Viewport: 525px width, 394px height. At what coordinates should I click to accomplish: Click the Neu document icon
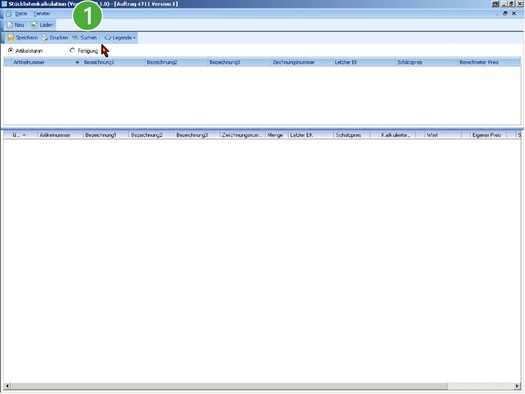[10, 25]
